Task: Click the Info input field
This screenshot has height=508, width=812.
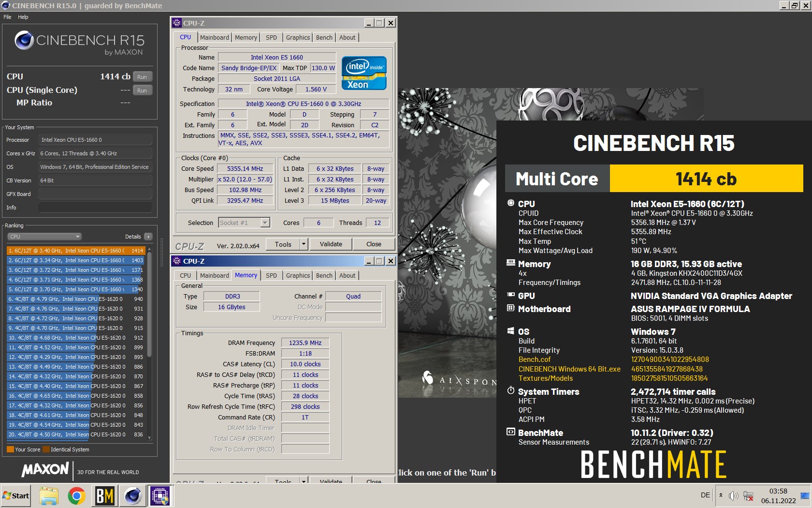Action: point(95,208)
